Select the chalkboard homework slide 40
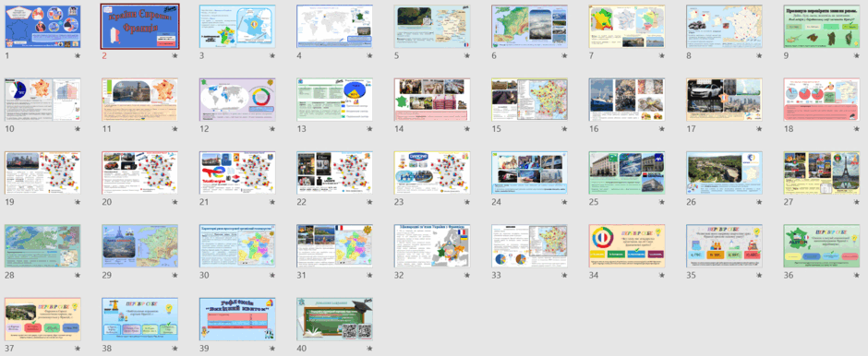The width and height of the screenshot is (868, 356). (x=335, y=319)
